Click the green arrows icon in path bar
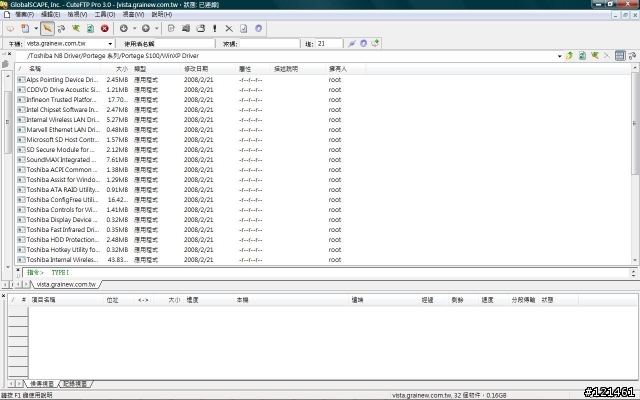The image size is (640, 400). pos(595,56)
